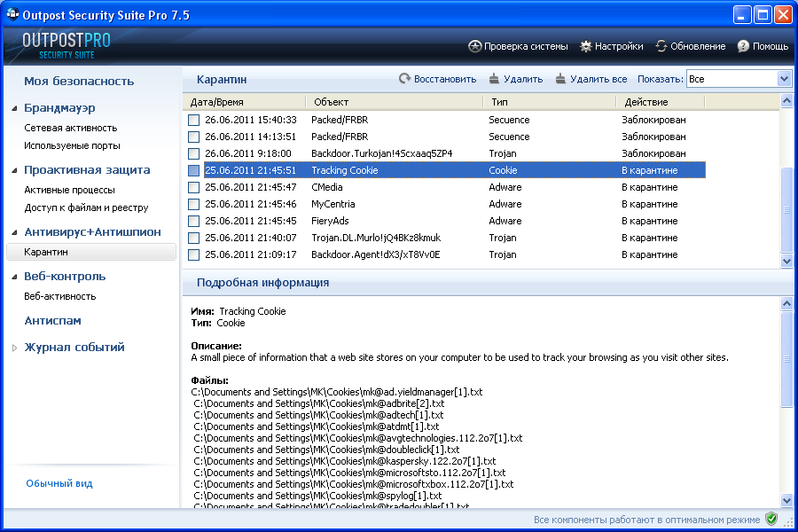Check the MyCentria row checkbox
This screenshot has height=532, width=798.
tap(193, 204)
